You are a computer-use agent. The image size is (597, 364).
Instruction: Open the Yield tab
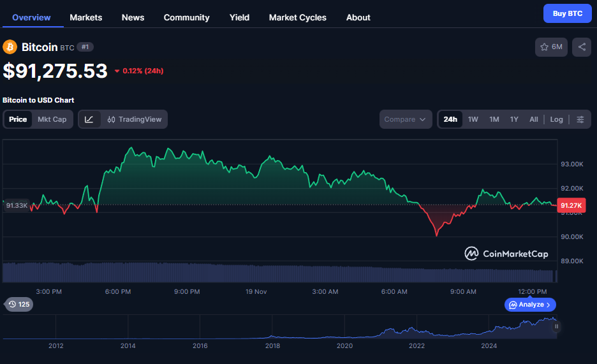239,17
